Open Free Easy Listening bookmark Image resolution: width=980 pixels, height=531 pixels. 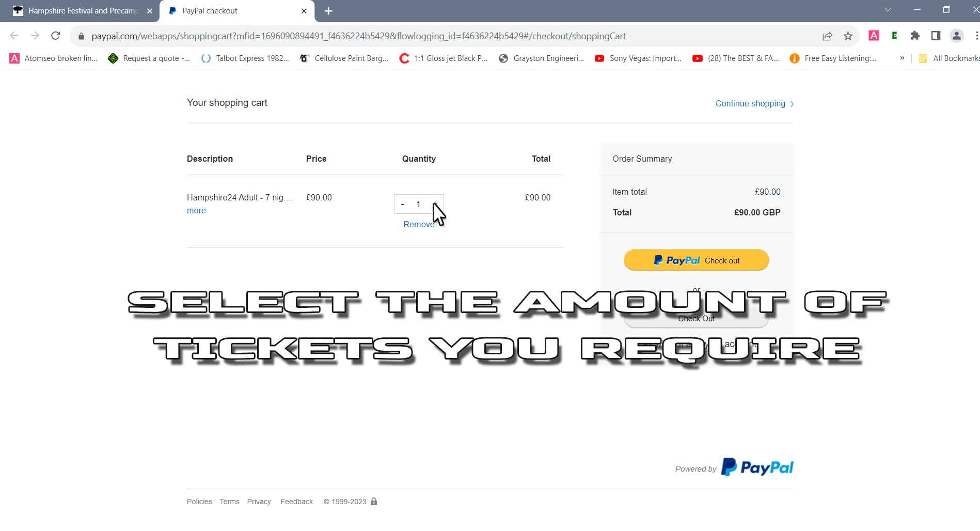coord(833,58)
